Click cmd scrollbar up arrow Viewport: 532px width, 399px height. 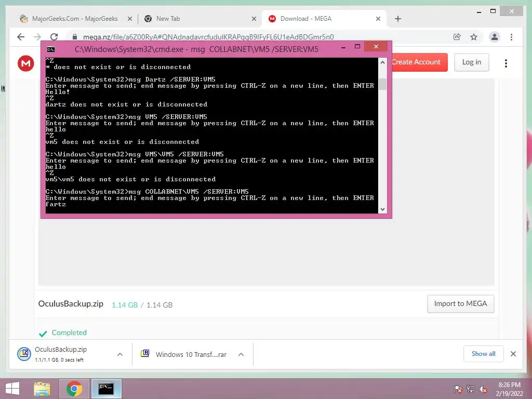coord(382,62)
